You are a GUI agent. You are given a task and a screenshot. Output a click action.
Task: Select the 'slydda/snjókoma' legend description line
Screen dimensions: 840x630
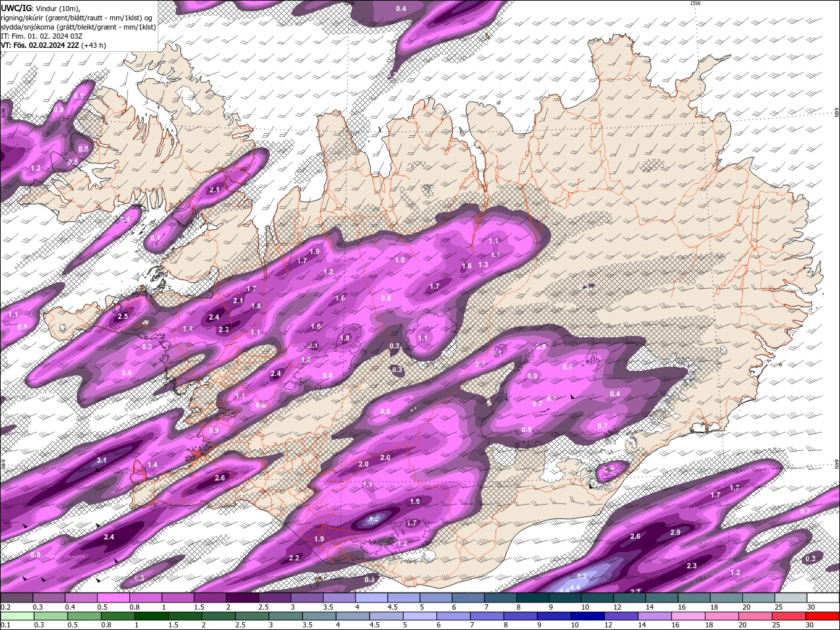[x=78, y=27]
